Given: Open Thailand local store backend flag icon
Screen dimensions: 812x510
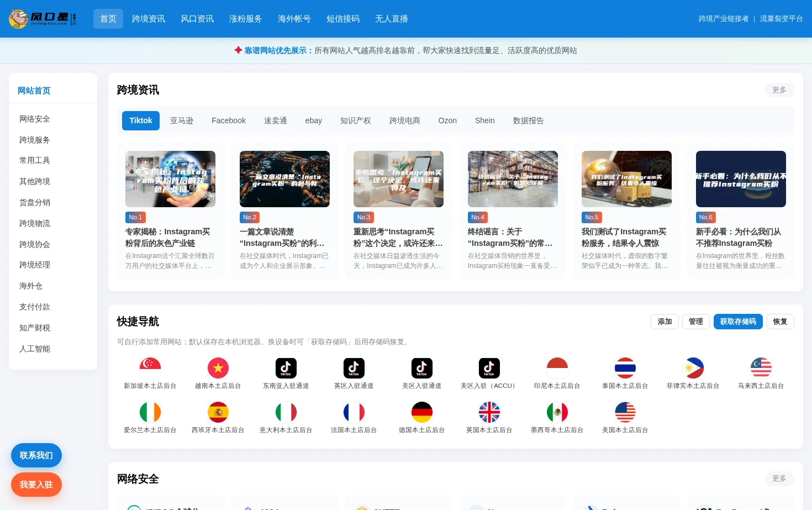Looking at the screenshot, I should [625, 368].
